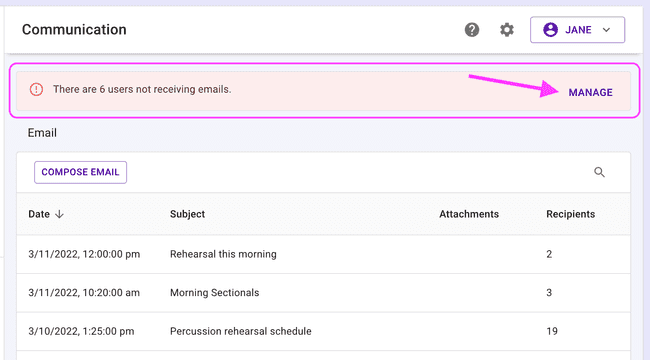Screen dimensions: 650x360
Task: Click recipient count 3 for Morning Sectionals
Action: (549, 292)
